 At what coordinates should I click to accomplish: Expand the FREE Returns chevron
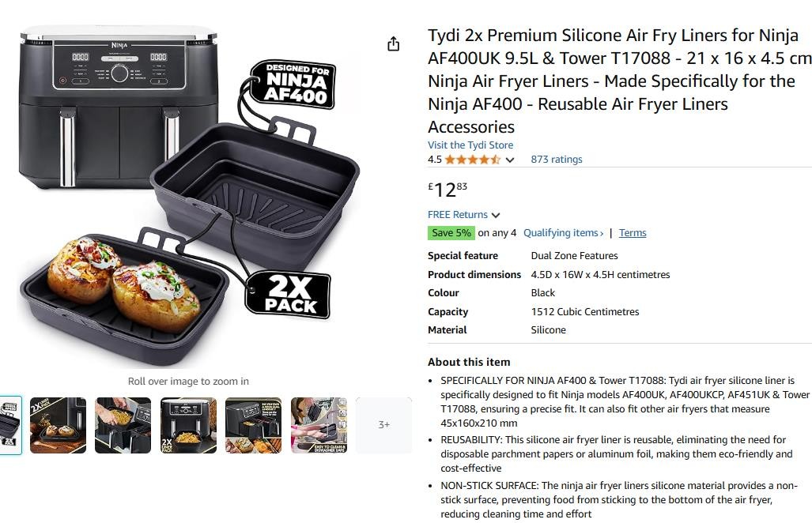point(496,215)
